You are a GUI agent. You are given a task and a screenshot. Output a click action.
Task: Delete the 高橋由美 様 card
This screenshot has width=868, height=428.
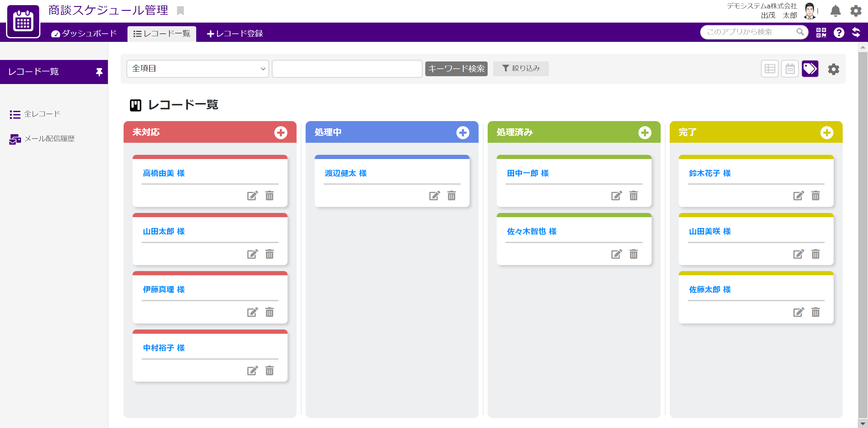269,195
